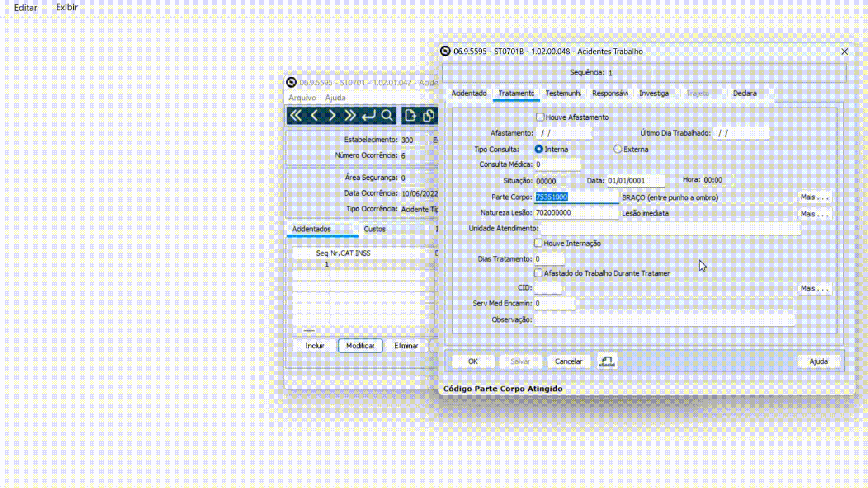Toggle Afastado do Trabalho Durante Tratamento
This screenshot has width=868, height=488.
click(538, 273)
